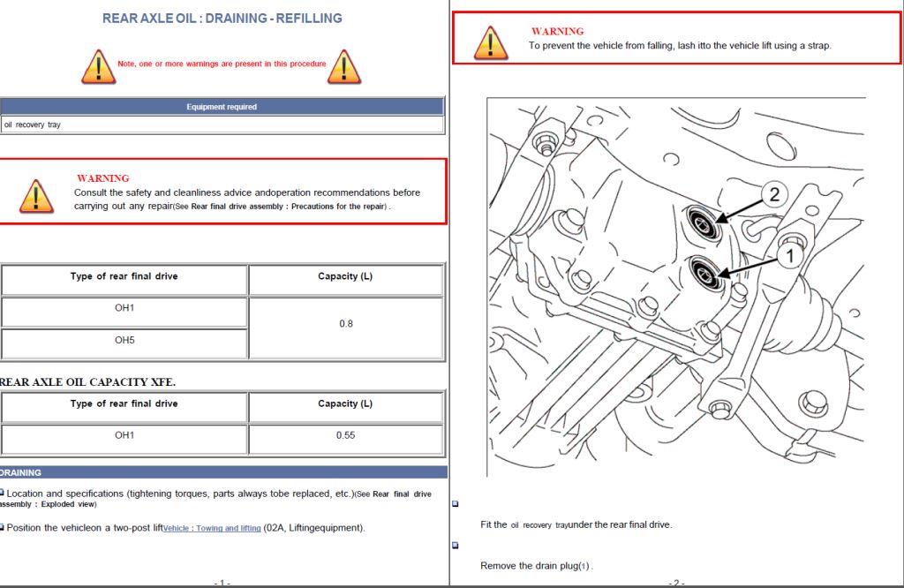Open the 'Vehicle : Towing and lifting' link
Image resolution: width=904 pixels, height=588 pixels.
pyautogui.click(x=212, y=529)
